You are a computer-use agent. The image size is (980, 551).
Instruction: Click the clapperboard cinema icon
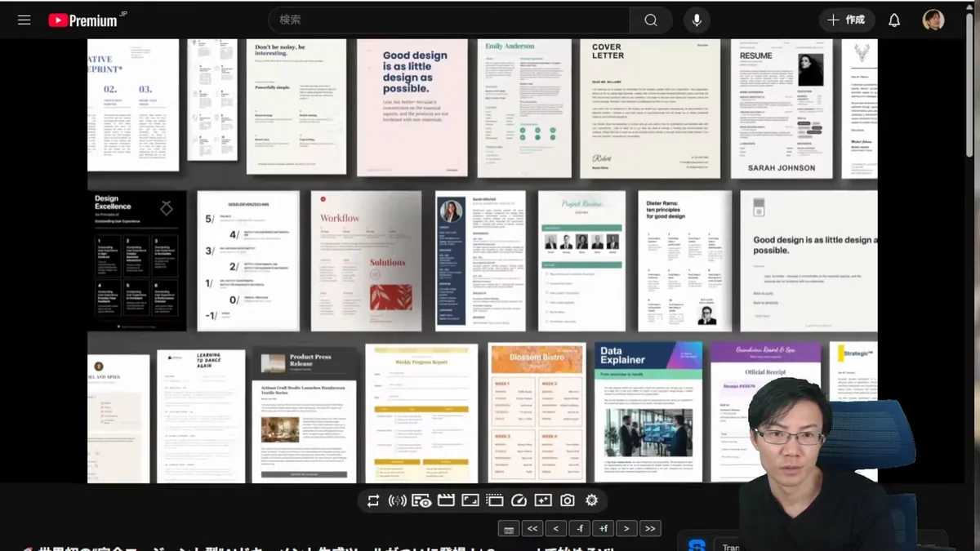446,500
